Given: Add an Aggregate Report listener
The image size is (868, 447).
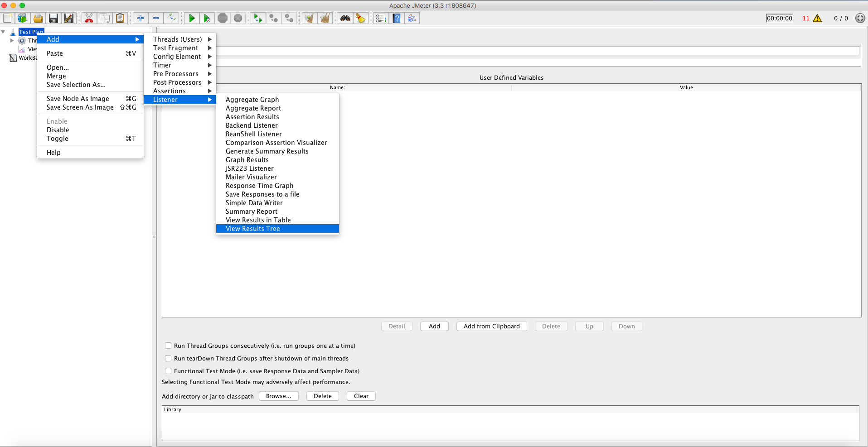Looking at the screenshot, I should 277,108.
